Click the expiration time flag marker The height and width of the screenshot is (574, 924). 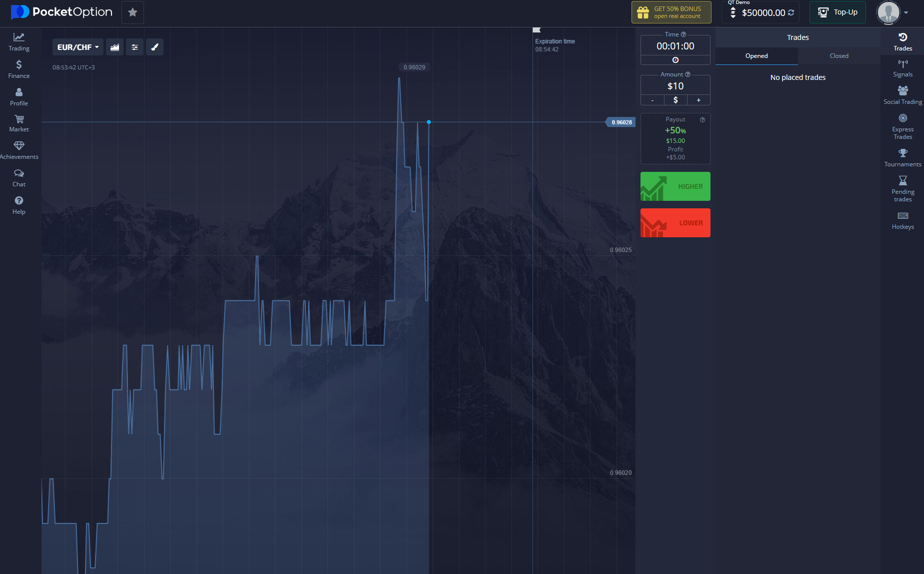[536, 30]
